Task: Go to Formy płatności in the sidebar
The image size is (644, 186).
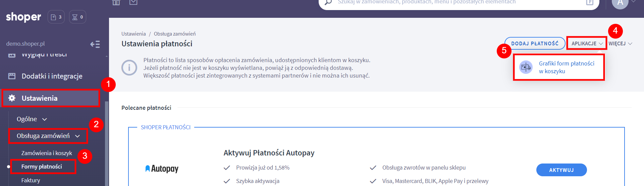Action: (42, 167)
